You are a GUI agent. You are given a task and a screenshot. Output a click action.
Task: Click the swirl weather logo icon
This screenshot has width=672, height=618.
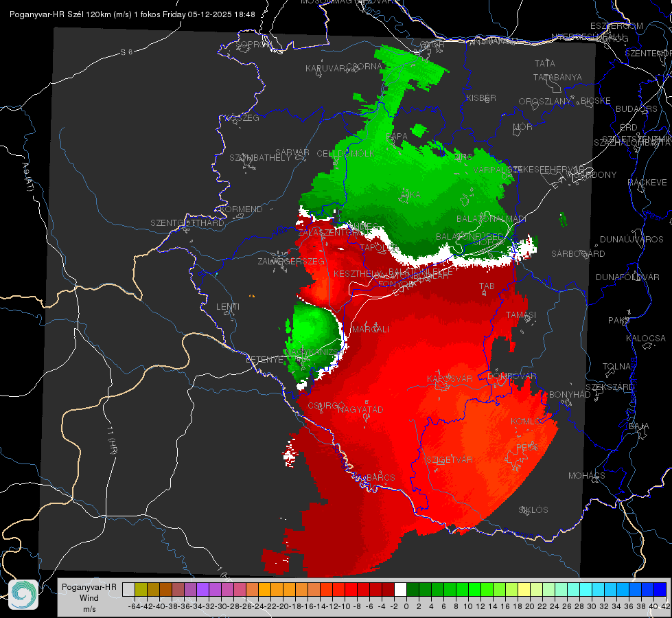point(23,595)
